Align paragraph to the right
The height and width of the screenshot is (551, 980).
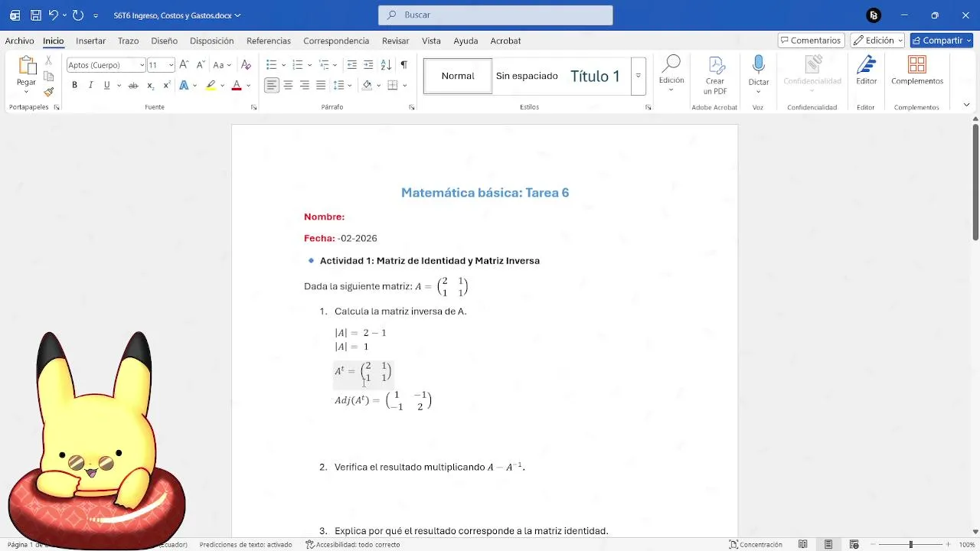click(x=305, y=86)
